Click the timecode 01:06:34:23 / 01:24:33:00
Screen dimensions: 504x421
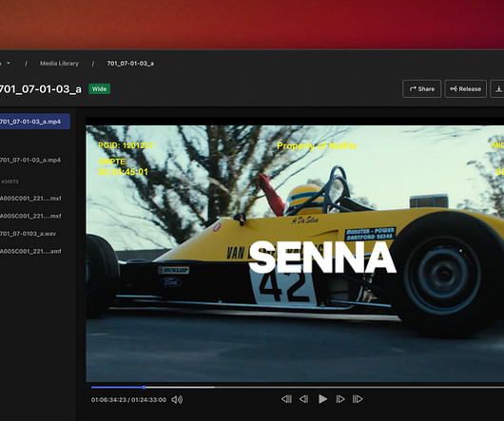[128, 400]
